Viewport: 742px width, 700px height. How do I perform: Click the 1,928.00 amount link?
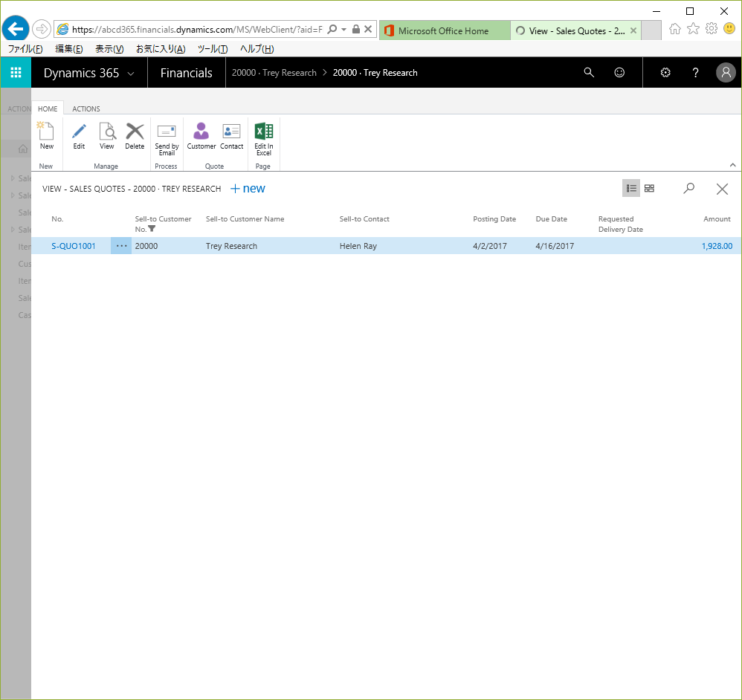[x=717, y=246]
